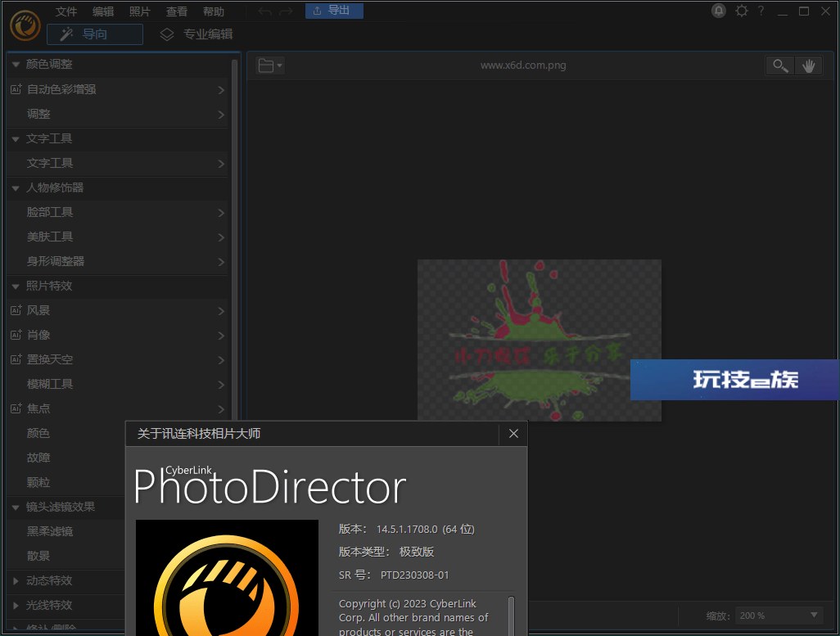840x636 pixels.
Task: Select the hand pan tool
Action: (x=808, y=66)
